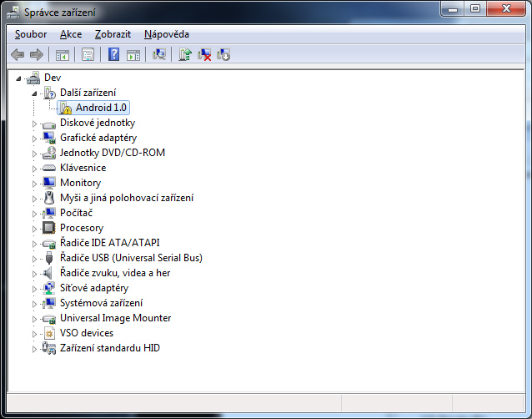
Task: Click the USB plug icon for Řadiče USB
Action: click(49, 258)
